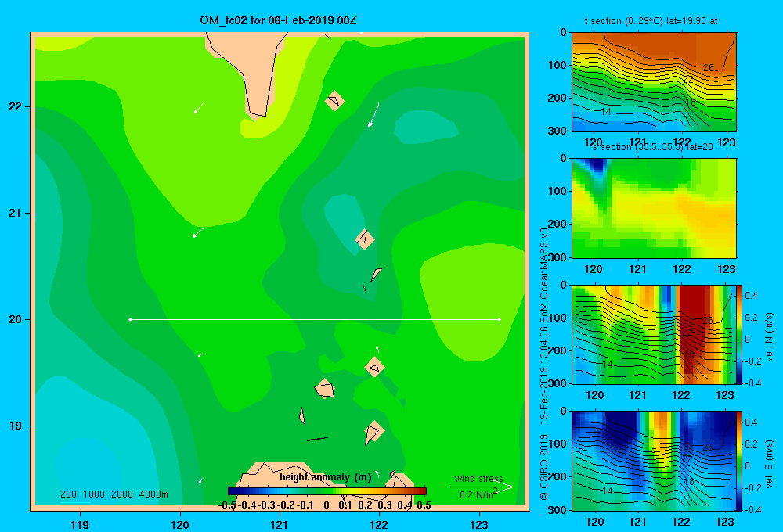Image resolution: width=783 pixels, height=532 pixels.
Task: Click longitude label 120 under main map
Action: [180, 524]
